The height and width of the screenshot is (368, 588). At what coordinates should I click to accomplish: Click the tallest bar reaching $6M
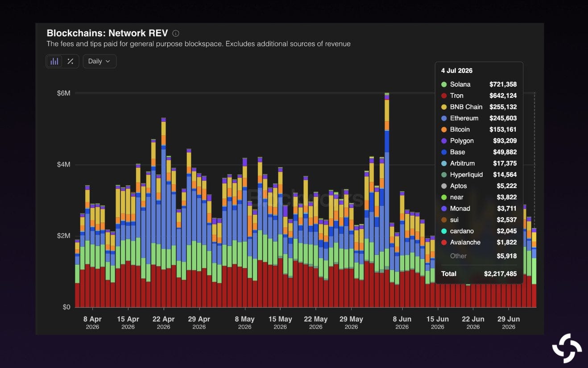[387, 200]
